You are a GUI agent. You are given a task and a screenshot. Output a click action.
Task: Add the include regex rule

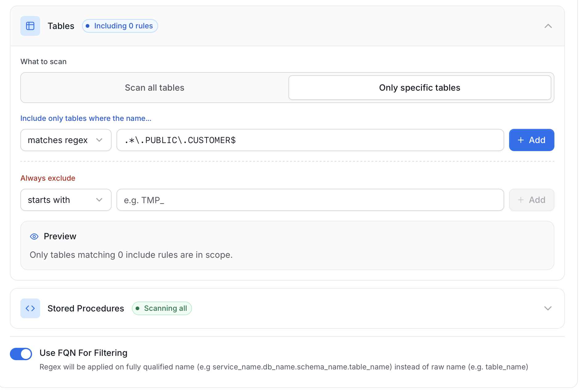[x=532, y=140]
